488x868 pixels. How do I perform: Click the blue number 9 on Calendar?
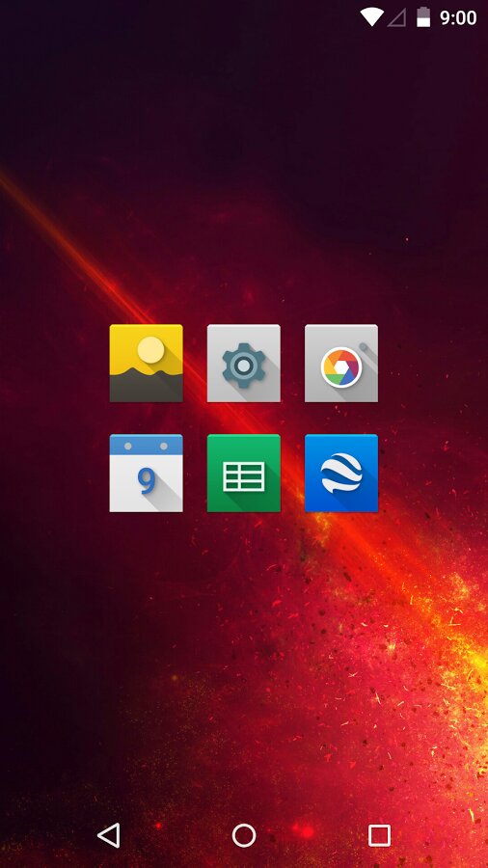point(147,481)
